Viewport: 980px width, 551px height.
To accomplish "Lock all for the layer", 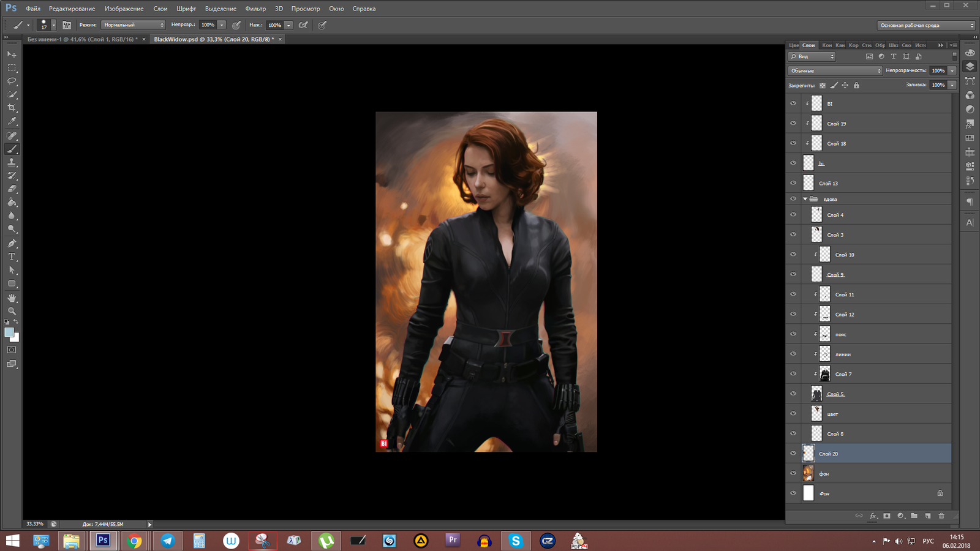I will tap(856, 85).
